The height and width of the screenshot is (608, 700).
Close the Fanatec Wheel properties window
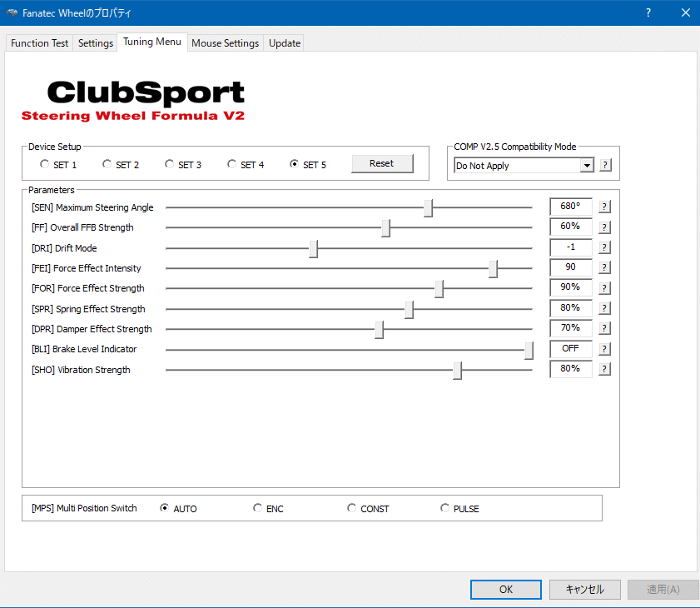click(686, 12)
